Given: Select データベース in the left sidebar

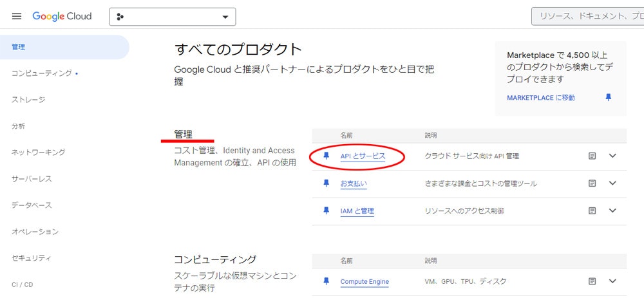Looking at the screenshot, I should [32, 205].
